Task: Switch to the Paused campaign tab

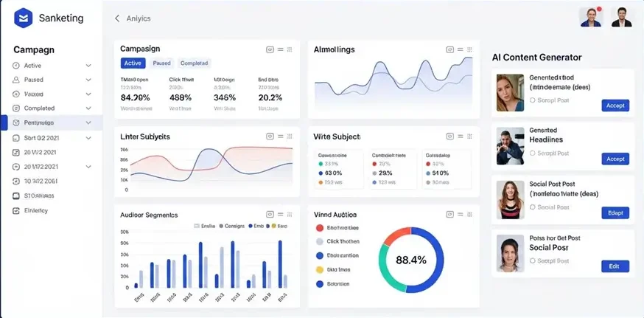Action: pos(161,63)
